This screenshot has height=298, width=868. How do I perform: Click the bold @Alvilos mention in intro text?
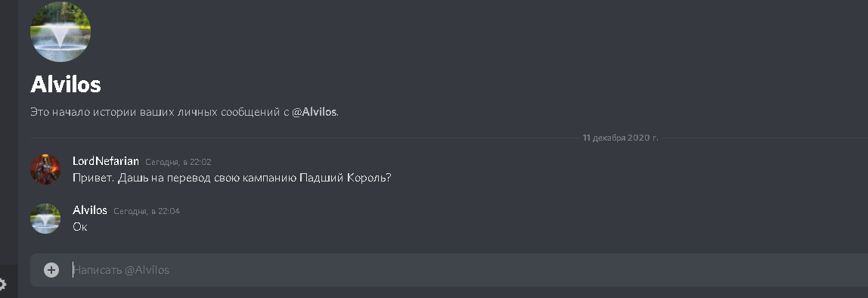point(315,112)
